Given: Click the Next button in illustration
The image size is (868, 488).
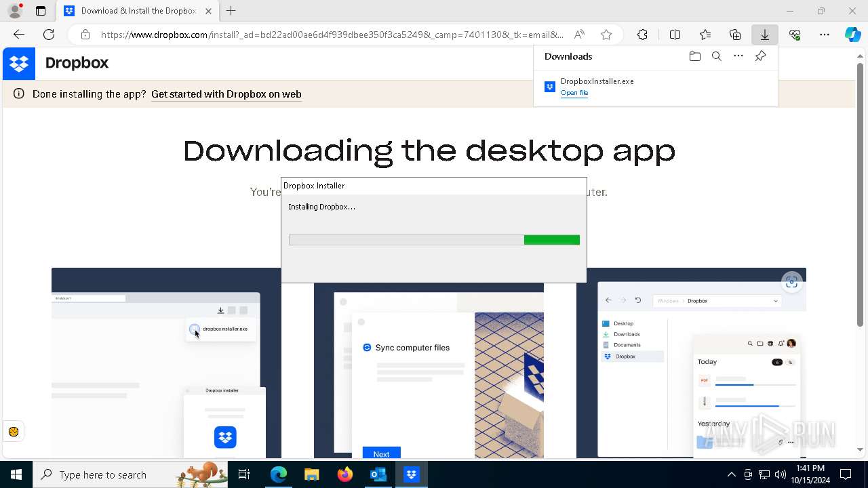Looking at the screenshot, I should tap(381, 453).
